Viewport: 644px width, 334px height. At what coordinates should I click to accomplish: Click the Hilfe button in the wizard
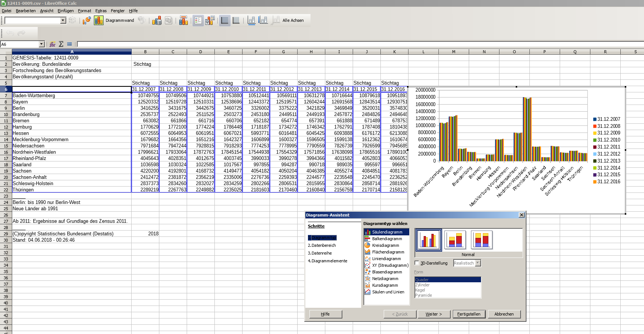[x=325, y=314]
